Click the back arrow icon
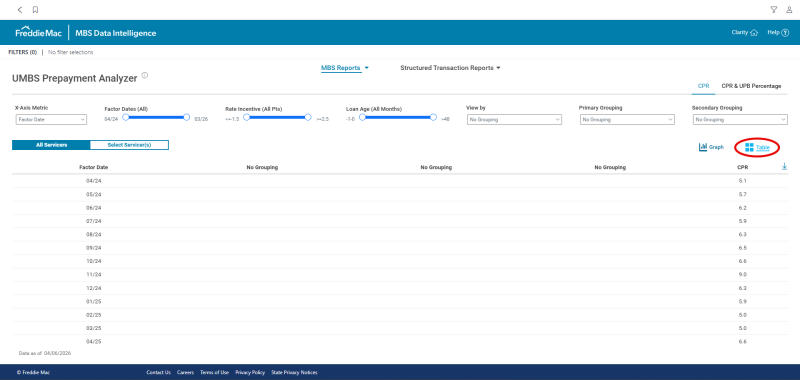Image resolution: width=800 pixels, height=380 pixels. point(20,10)
